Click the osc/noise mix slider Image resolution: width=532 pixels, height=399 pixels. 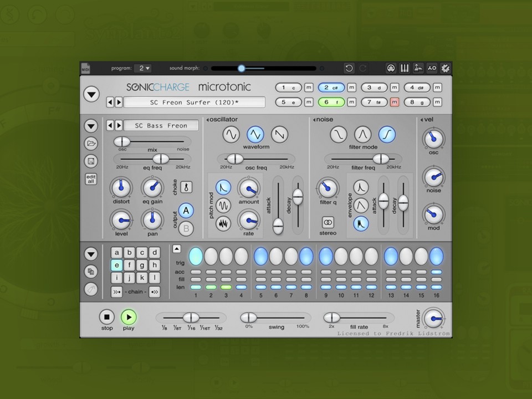[152, 141]
